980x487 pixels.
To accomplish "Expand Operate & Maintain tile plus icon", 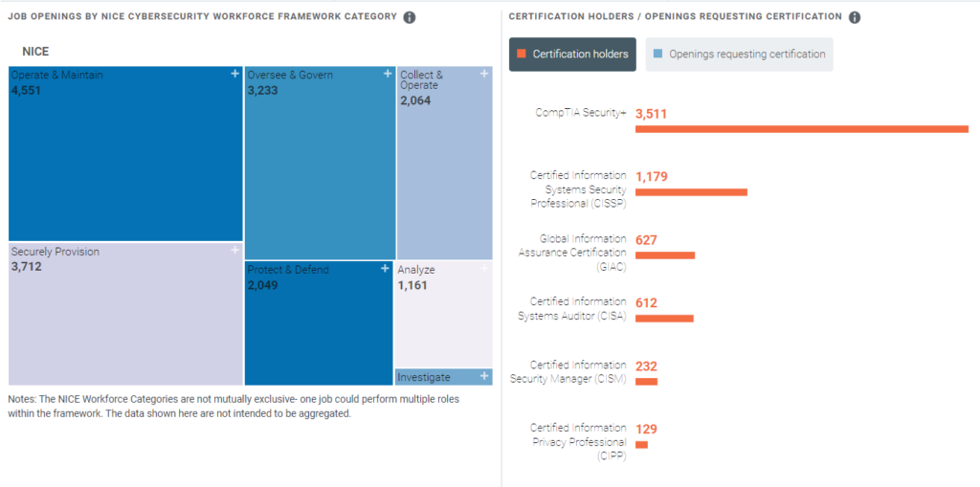I will tap(235, 74).
